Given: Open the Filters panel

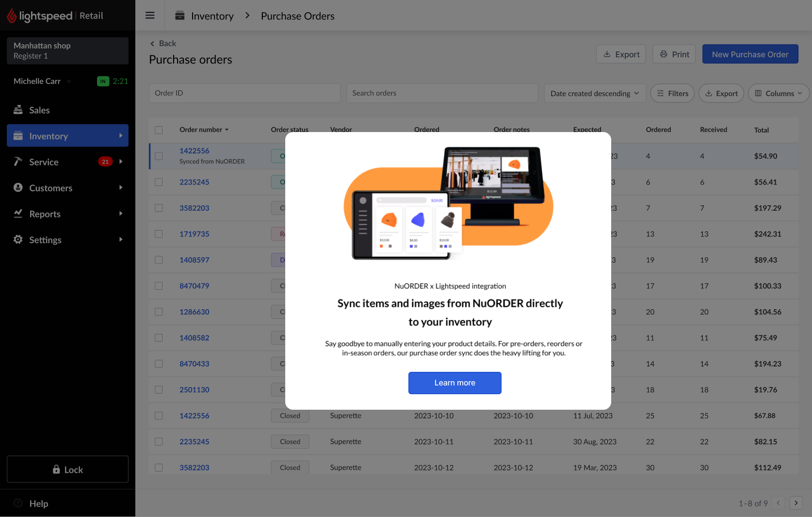Looking at the screenshot, I should (x=672, y=93).
